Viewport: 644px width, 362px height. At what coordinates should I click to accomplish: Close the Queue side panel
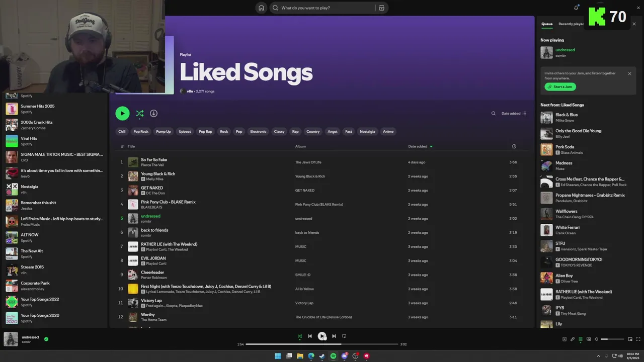click(x=634, y=24)
